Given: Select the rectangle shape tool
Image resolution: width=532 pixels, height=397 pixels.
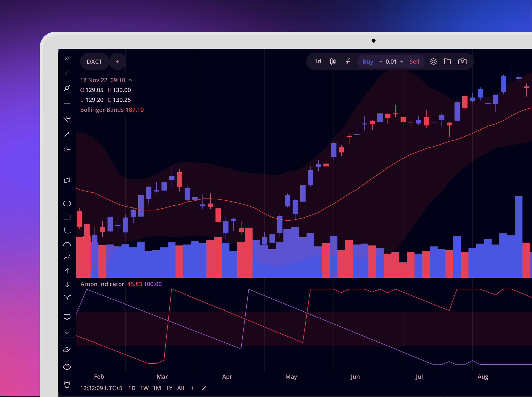Looking at the screenshot, I should point(67,217).
